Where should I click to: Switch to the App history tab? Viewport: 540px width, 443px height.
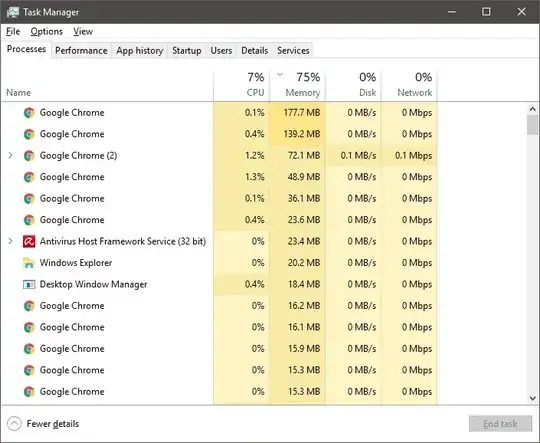139,51
